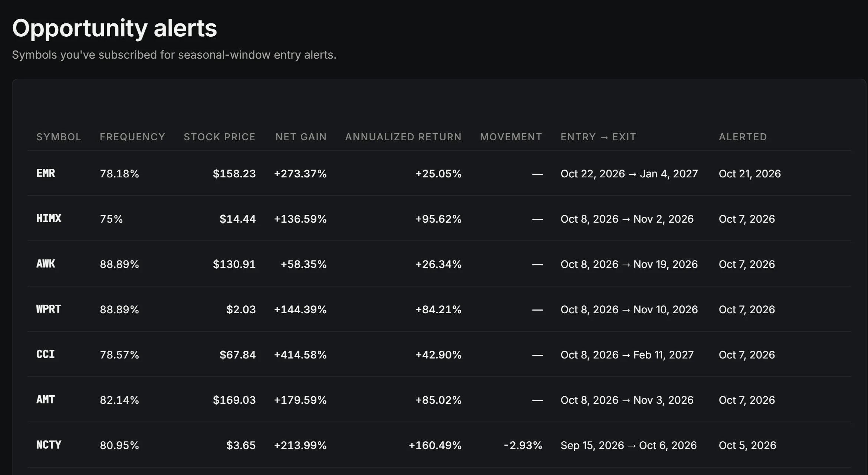This screenshot has height=475, width=868.
Task: Click AMT annualized return +85.02%
Action: pyautogui.click(x=438, y=400)
